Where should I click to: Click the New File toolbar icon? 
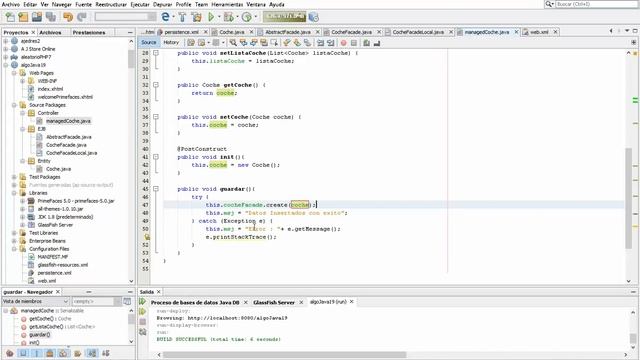[x=10, y=17]
